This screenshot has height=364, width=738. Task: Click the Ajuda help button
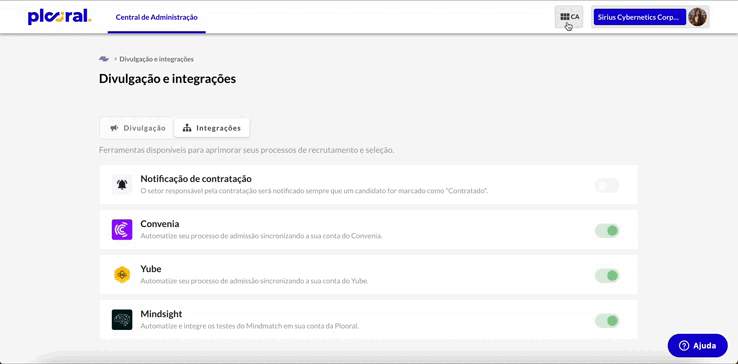pyautogui.click(x=698, y=346)
